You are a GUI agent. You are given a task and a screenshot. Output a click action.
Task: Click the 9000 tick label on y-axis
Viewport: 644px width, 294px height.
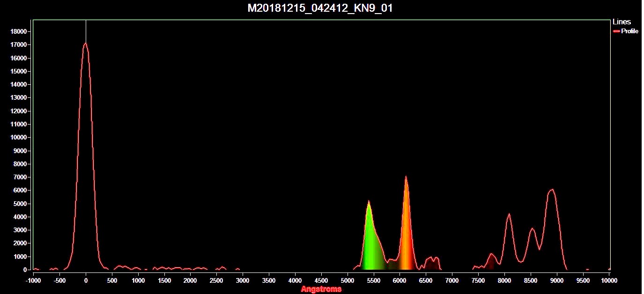coord(20,151)
